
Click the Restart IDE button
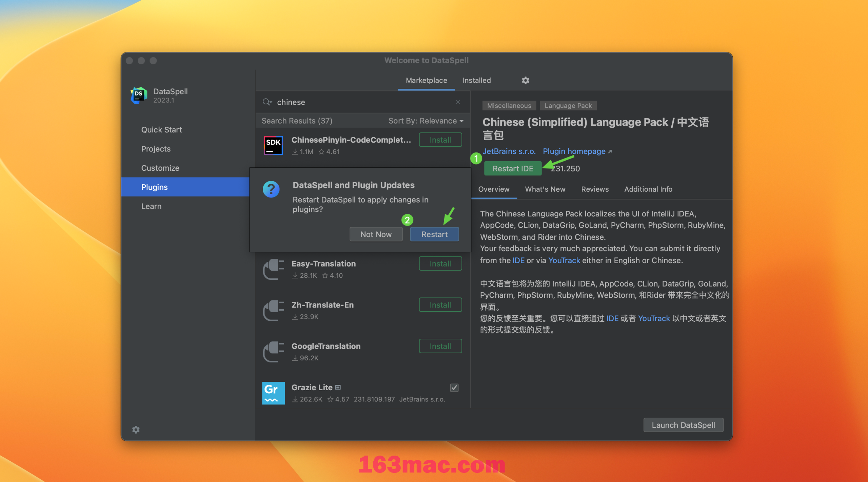coord(513,168)
